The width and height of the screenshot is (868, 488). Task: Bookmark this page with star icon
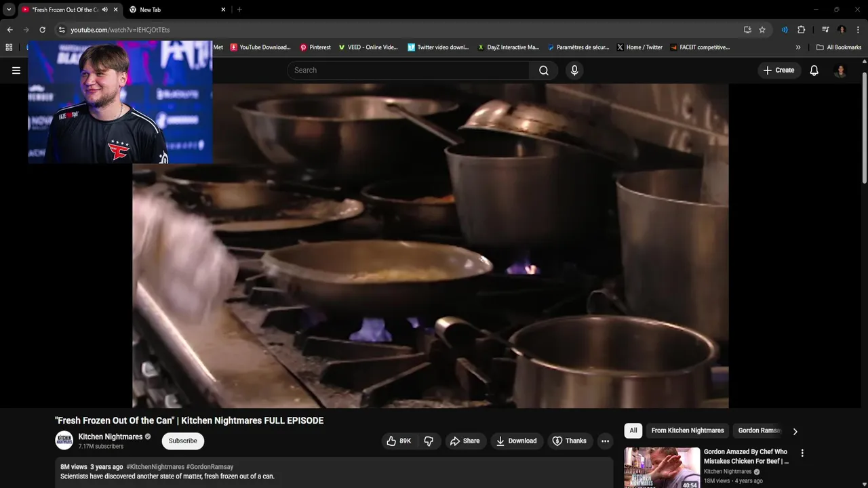click(762, 30)
